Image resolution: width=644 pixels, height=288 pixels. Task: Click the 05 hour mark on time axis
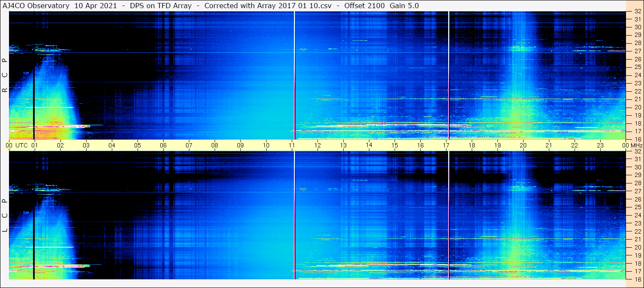[x=138, y=145]
